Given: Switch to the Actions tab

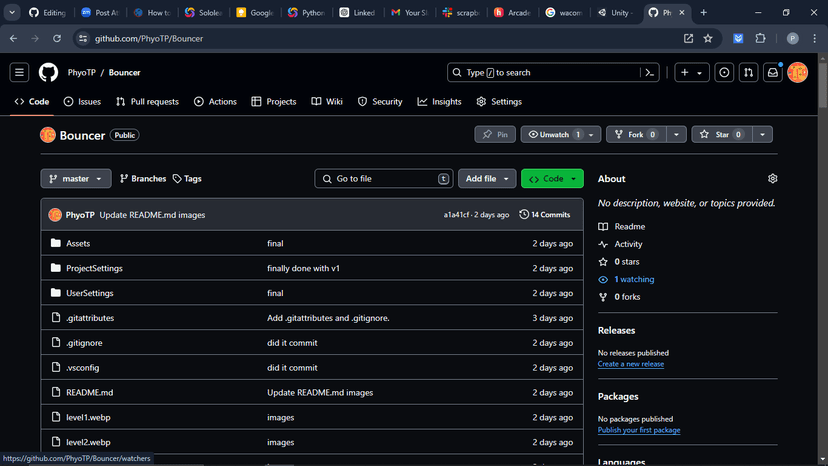Looking at the screenshot, I should pos(215,101).
